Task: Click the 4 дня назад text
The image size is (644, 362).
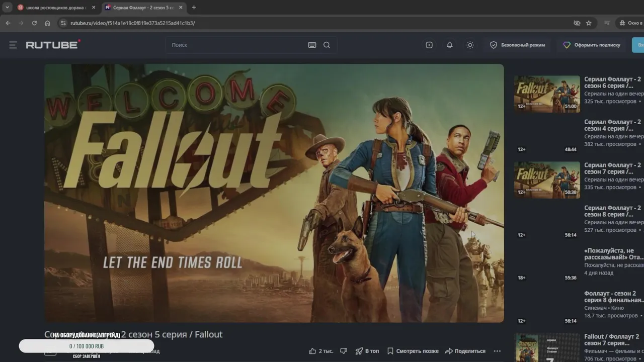Action: (x=599, y=273)
